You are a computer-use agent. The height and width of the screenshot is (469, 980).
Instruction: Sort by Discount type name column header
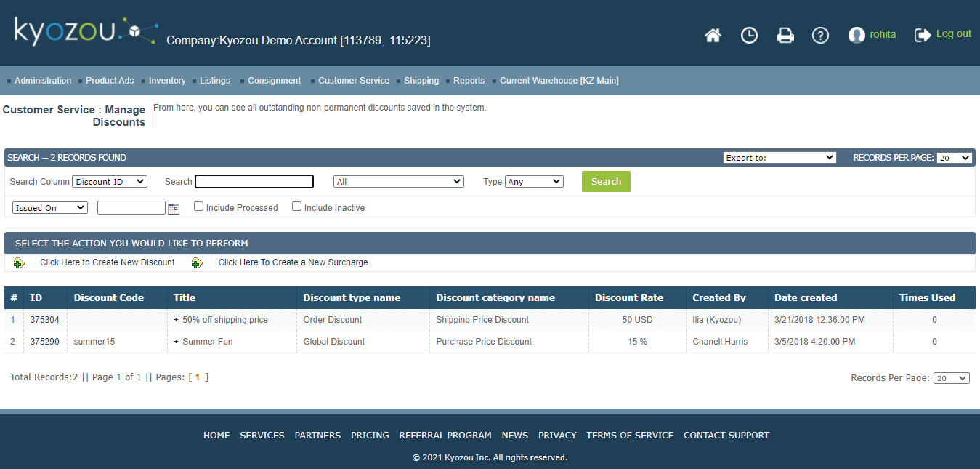click(x=352, y=297)
